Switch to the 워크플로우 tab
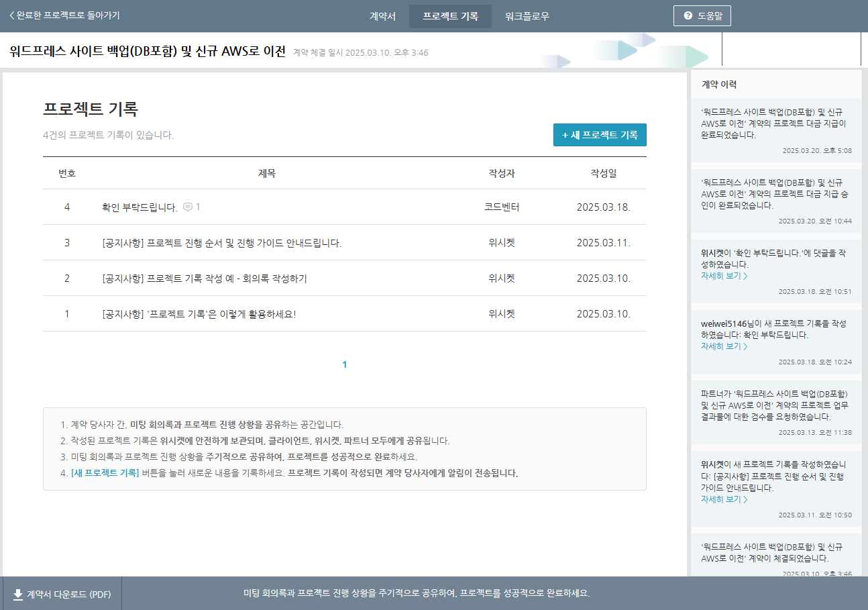Viewport: 868px width, 610px height. click(527, 17)
